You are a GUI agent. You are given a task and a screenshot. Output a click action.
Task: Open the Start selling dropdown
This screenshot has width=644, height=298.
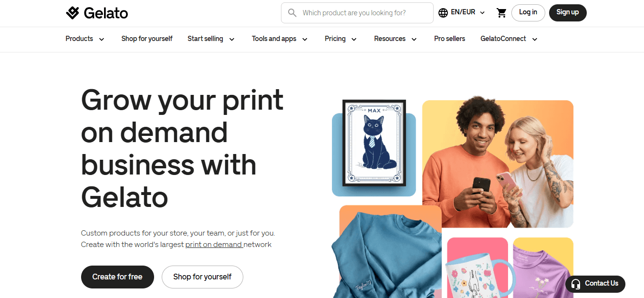point(211,39)
